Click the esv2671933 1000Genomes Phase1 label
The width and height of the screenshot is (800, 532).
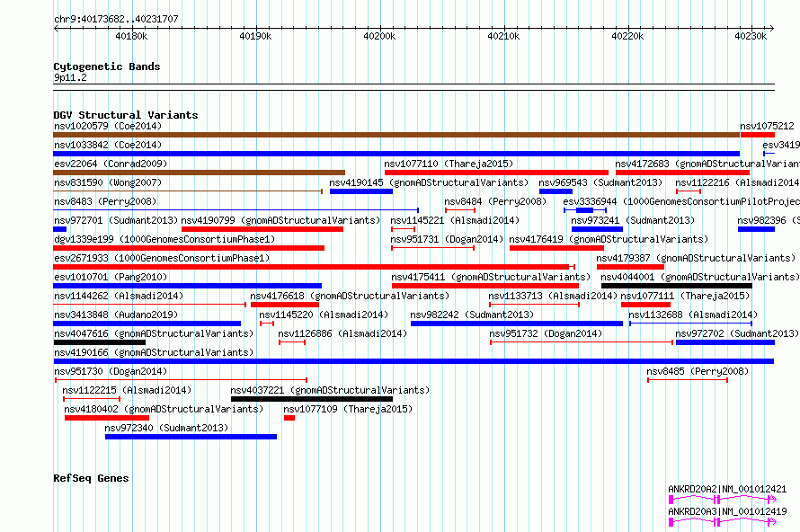(162, 258)
